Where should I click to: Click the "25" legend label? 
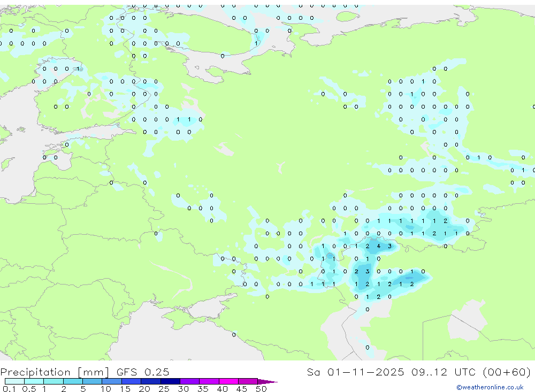click(164, 389)
